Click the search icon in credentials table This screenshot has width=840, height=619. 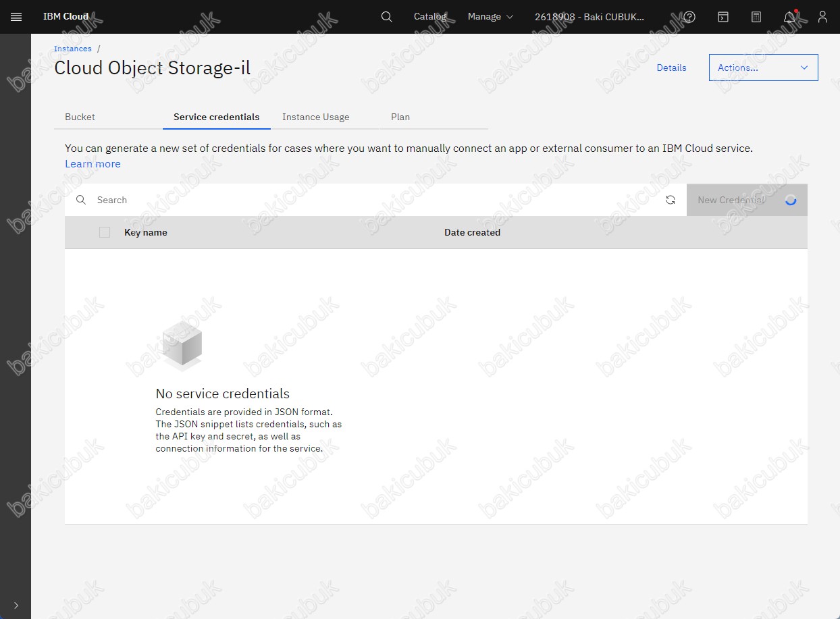pyautogui.click(x=81, y=200)
